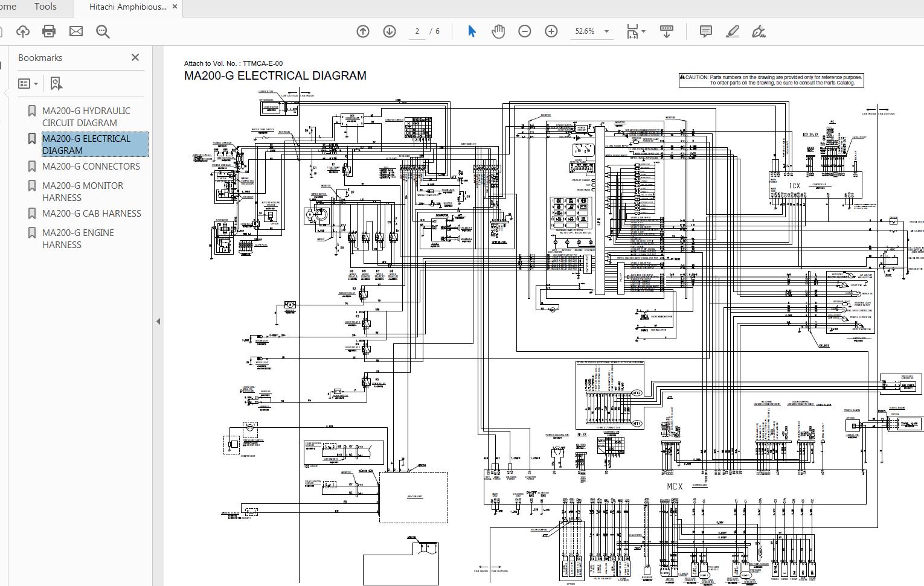This screenshot has width=924, height=586.
Task: Zoom out on the diagram
Action: 524,30
